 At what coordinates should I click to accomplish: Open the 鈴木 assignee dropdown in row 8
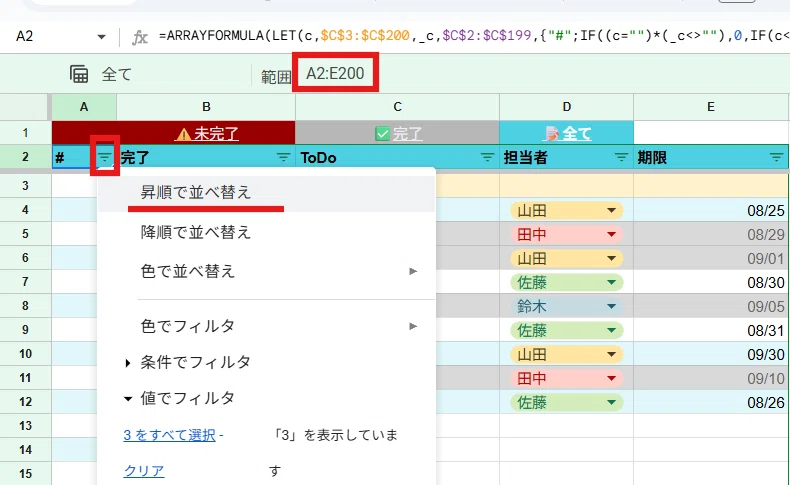pos(612,306)
